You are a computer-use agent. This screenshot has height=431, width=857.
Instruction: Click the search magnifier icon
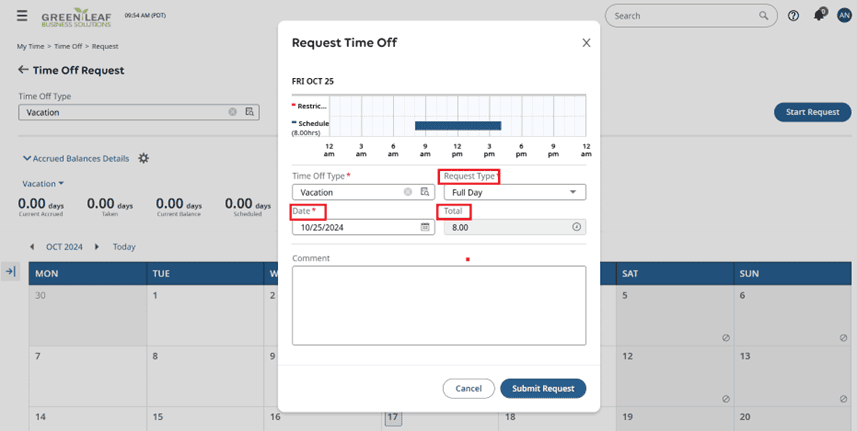[x=764, y=16]
